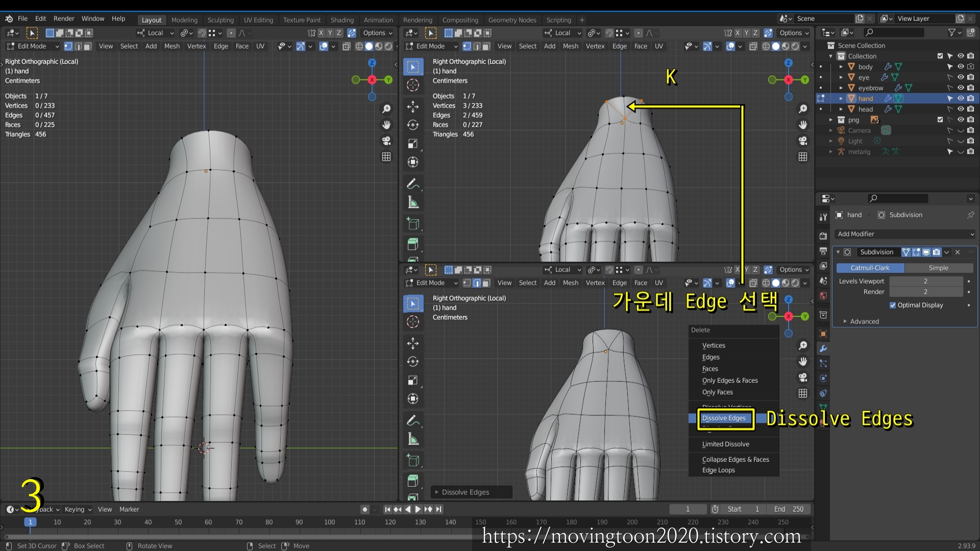
Task: Hide the body object in viewport
Action: [x=961, y=67]
